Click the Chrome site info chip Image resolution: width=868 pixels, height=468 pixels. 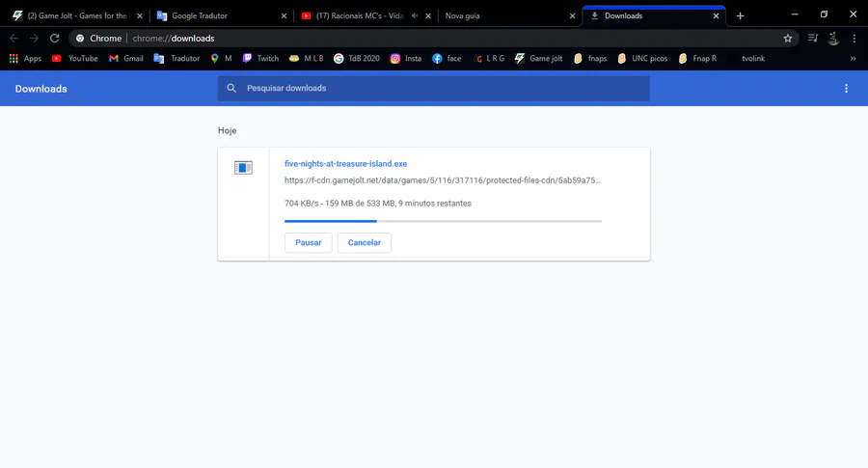click(x=99, y=39)
